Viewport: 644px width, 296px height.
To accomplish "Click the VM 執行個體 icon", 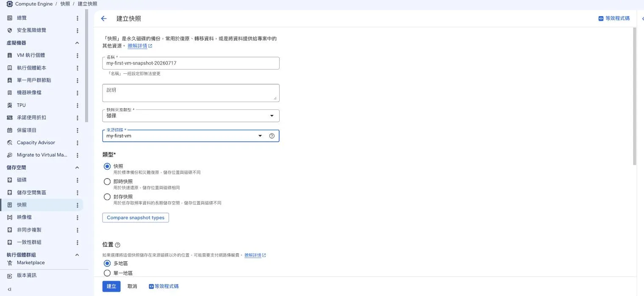I will 10,55.
